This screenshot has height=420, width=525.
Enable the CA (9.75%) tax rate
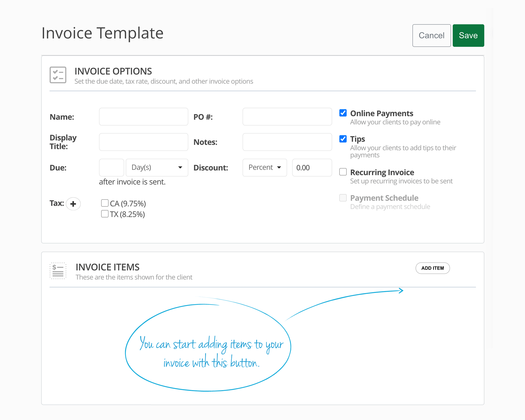click(105, 203)
